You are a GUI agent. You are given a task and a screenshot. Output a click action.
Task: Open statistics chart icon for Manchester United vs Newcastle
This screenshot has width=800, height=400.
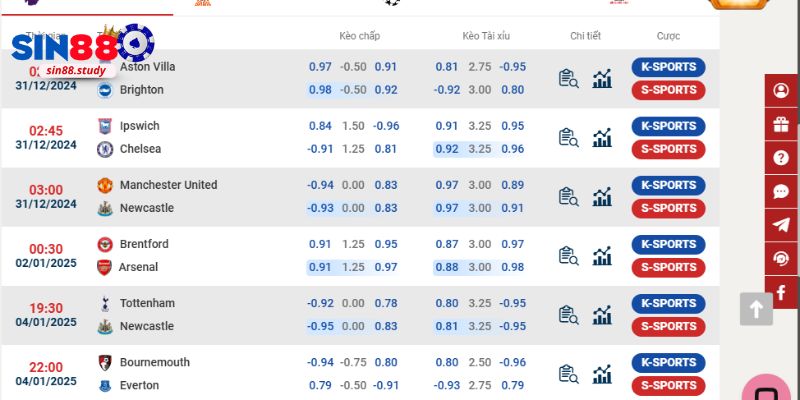tap(602, 197)
